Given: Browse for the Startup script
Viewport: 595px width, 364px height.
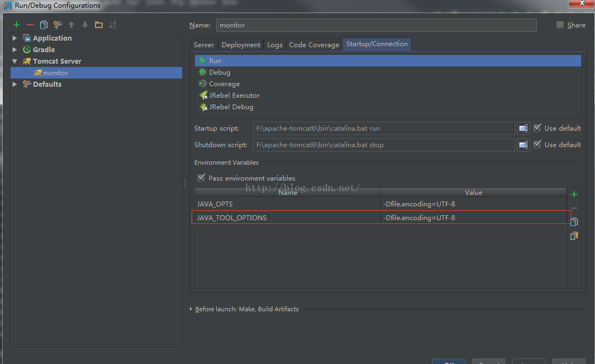Looking at the screenshot, I should tap(523, 128).
